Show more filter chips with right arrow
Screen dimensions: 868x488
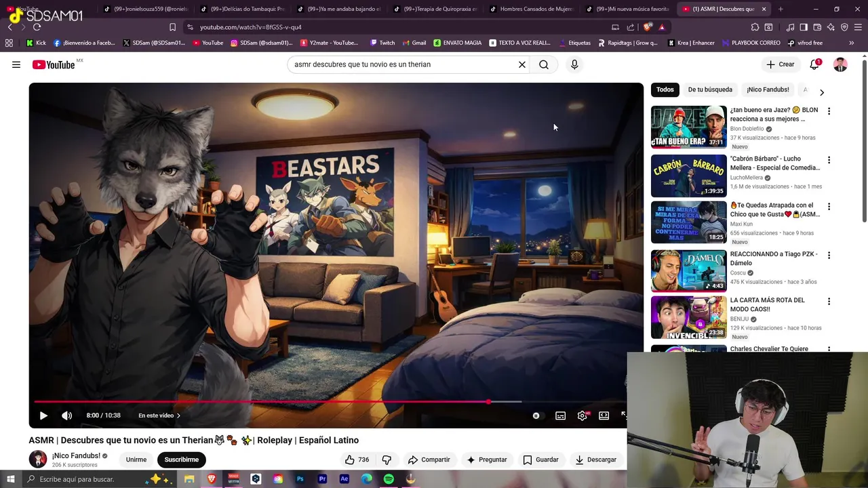822,91
